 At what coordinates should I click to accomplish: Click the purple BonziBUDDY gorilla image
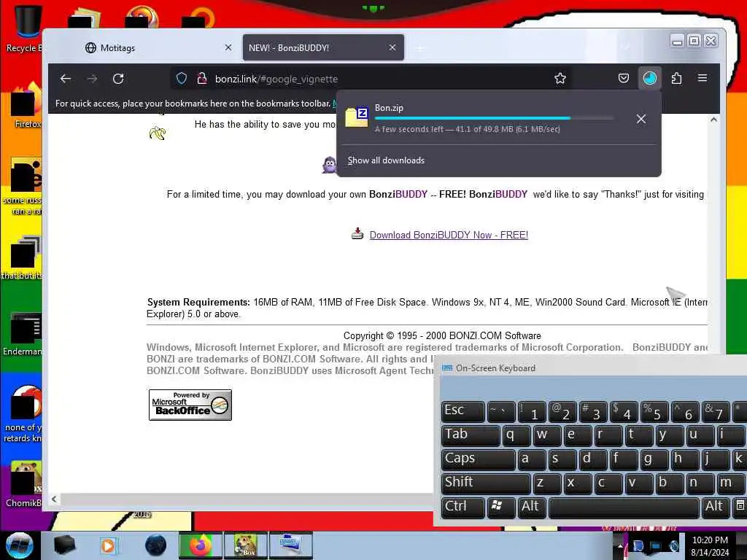(329, 165)
